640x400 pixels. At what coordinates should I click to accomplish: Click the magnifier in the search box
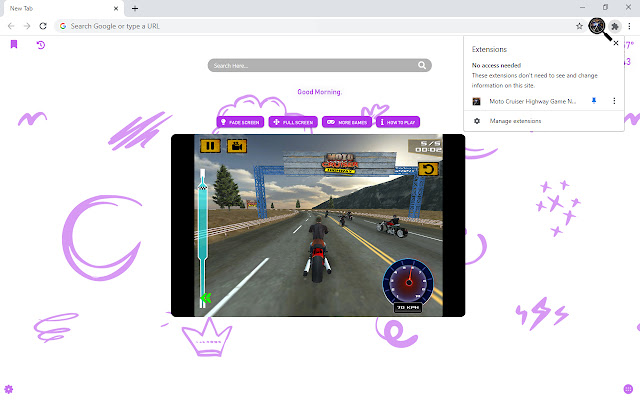(x=422, y=65)
